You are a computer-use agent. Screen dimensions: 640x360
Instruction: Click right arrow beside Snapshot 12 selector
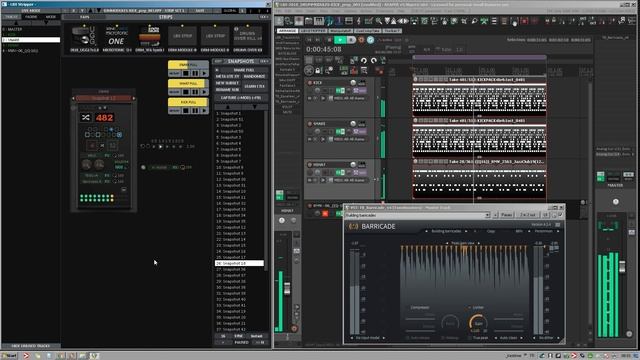click(x=133, y=98)
